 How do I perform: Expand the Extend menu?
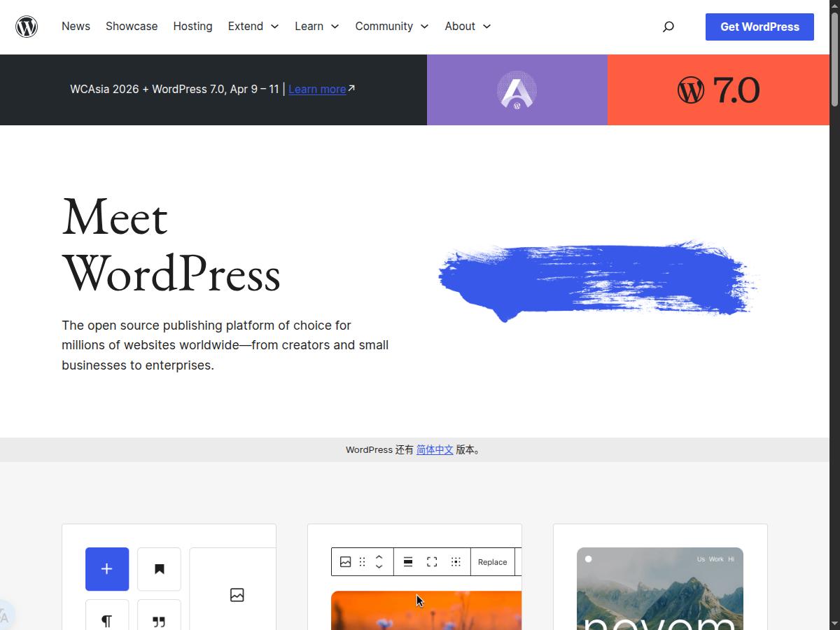pos(253,26)
